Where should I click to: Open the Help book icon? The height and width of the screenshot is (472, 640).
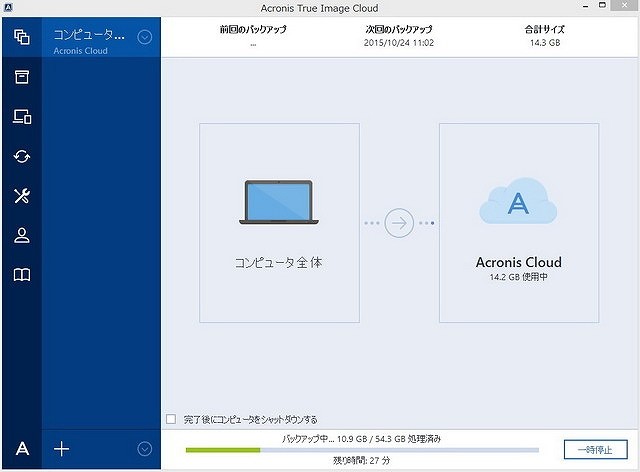(22, 275)
